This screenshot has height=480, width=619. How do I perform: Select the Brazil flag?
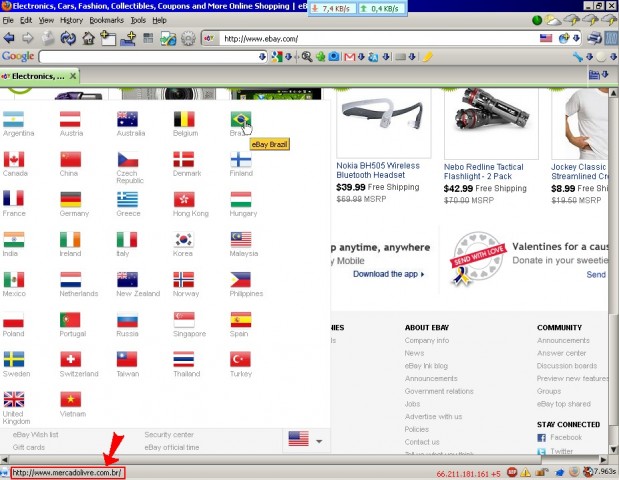241,119
